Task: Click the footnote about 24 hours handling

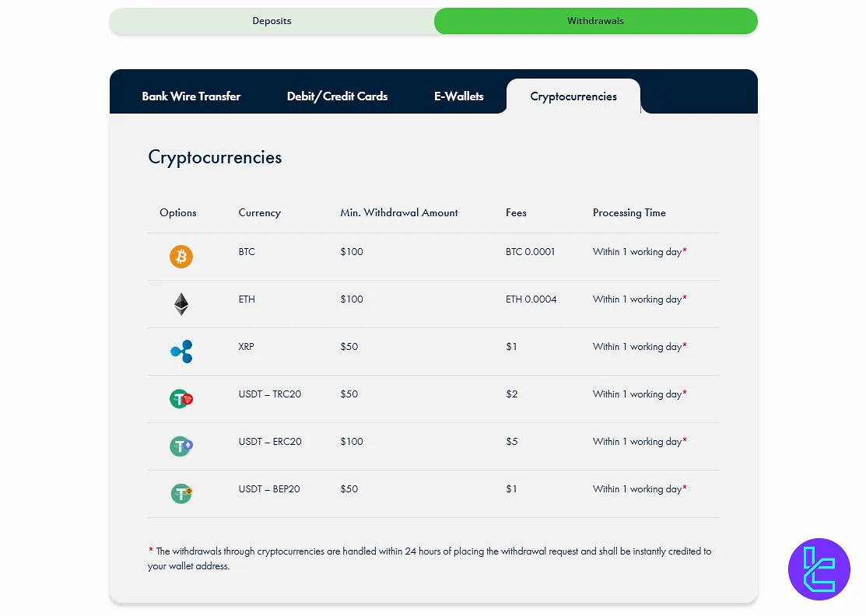Action: click(429, 558)
